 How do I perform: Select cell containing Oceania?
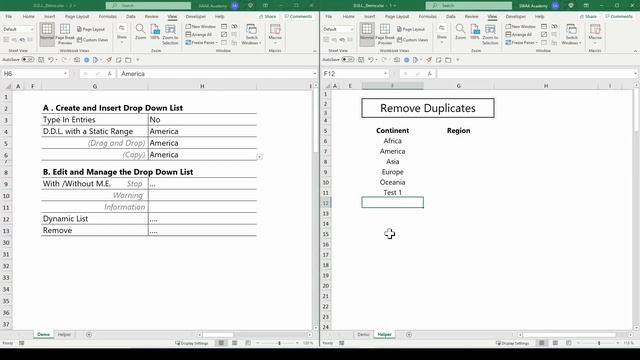pos(393,182)
